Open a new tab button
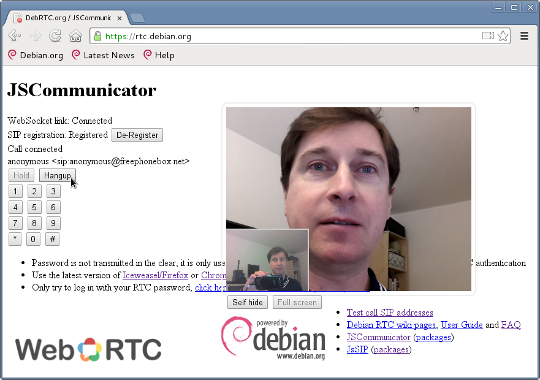 click(137, 18)
